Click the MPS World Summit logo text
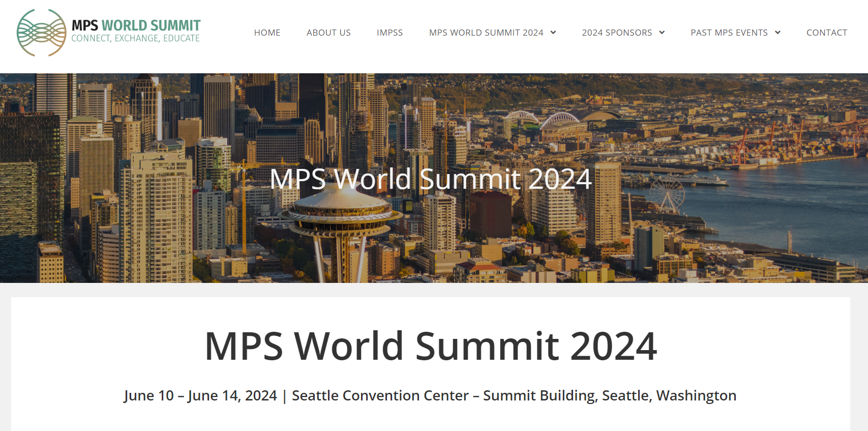The image size is (868, 431). 136,25
